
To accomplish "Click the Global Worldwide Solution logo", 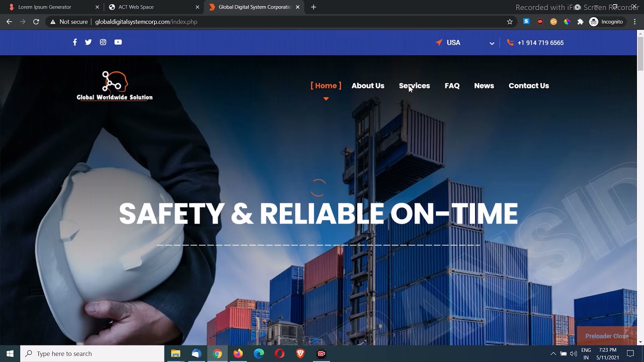I will pos(115,85).
